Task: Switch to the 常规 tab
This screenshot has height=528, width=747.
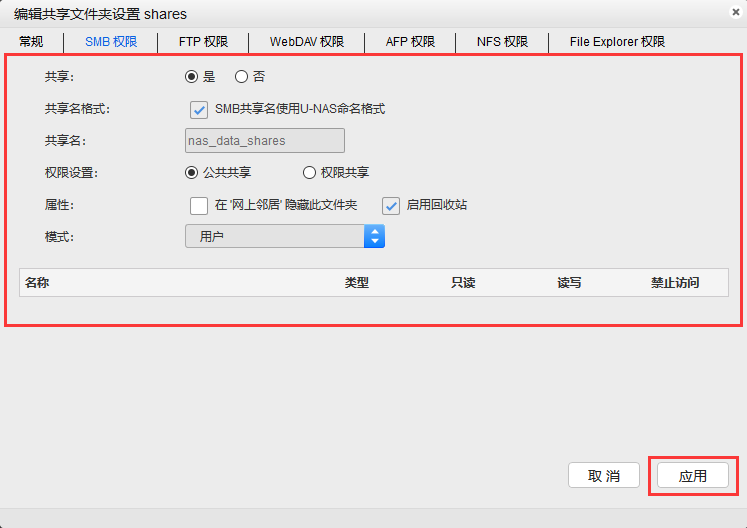Action: click(x=31, y=42)
